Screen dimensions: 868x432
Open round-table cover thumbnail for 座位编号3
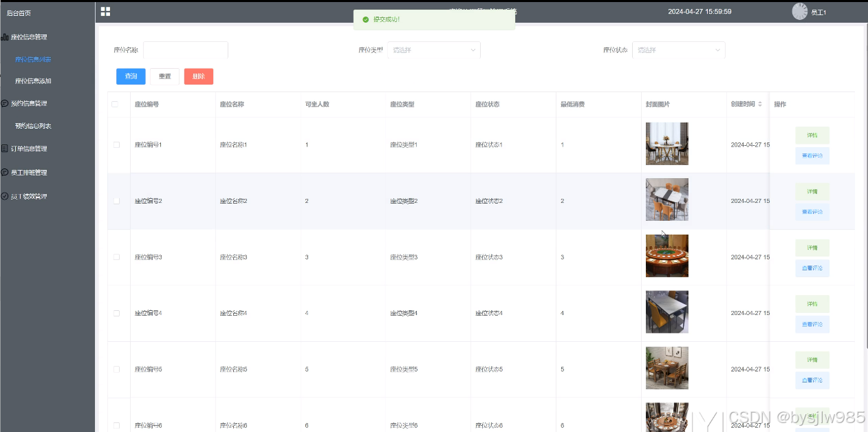(667, 256)
